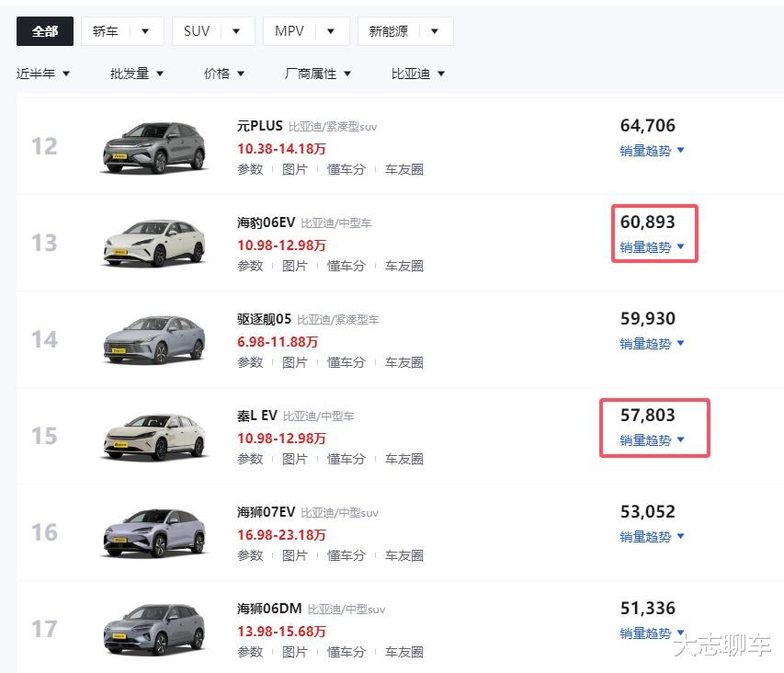
Task: Expand the MPV category dropdown
Action: pyautogui.click(x=305, y=31)
